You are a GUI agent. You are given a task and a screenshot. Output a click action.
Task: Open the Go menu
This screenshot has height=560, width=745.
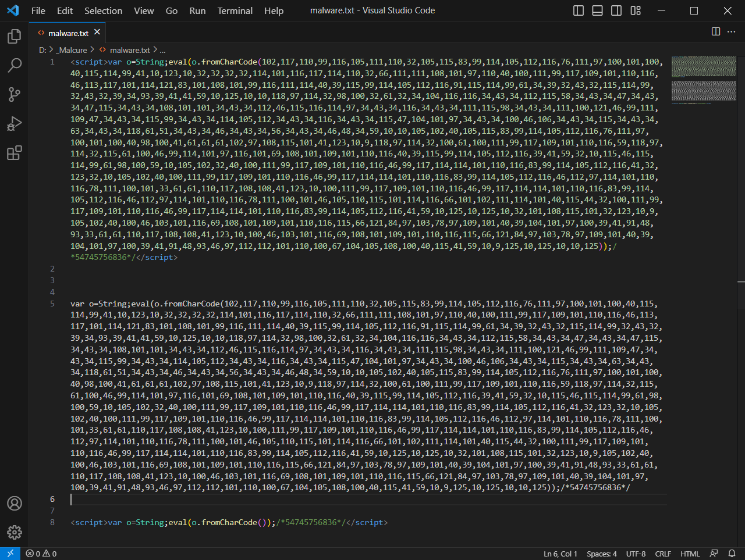pos(172,10)
